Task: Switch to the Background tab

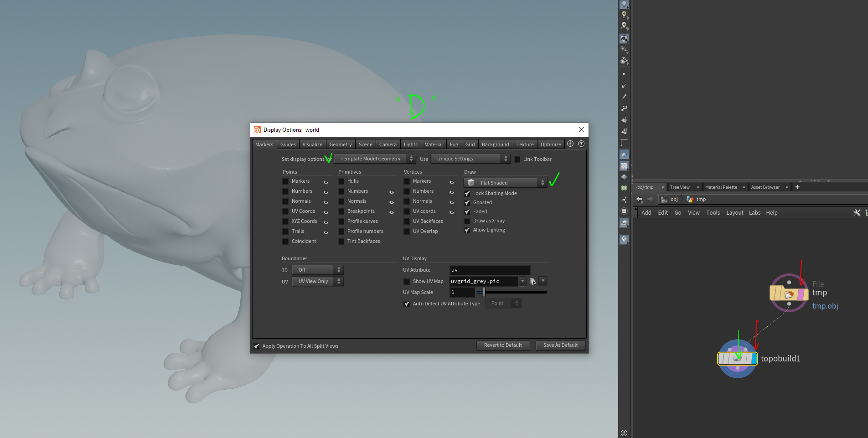Action: pos(495,144)
